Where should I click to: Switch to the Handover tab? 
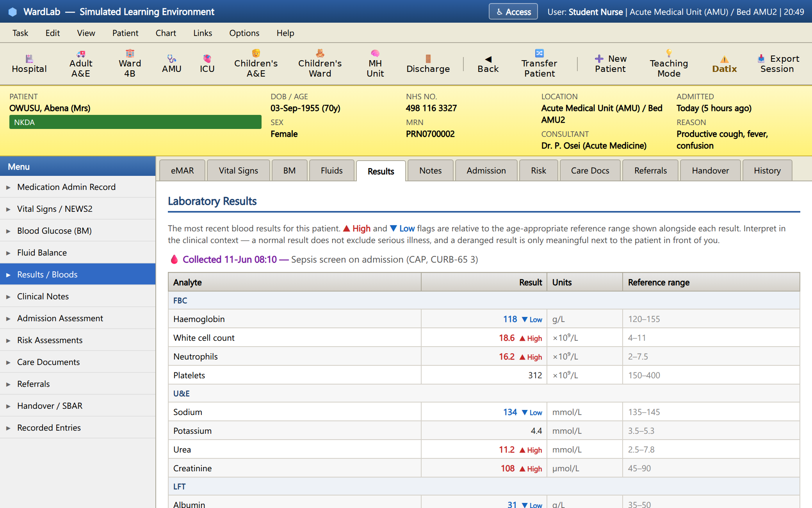710,171
